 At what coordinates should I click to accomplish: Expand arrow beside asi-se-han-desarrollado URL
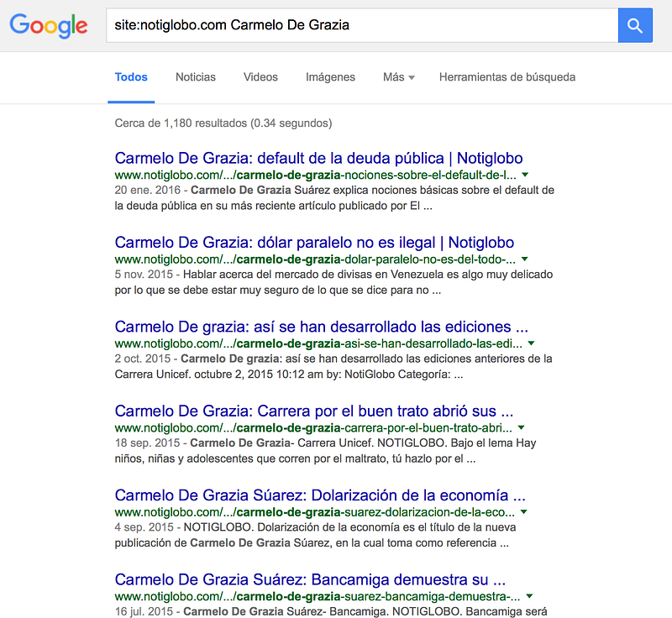pos(532,343)
